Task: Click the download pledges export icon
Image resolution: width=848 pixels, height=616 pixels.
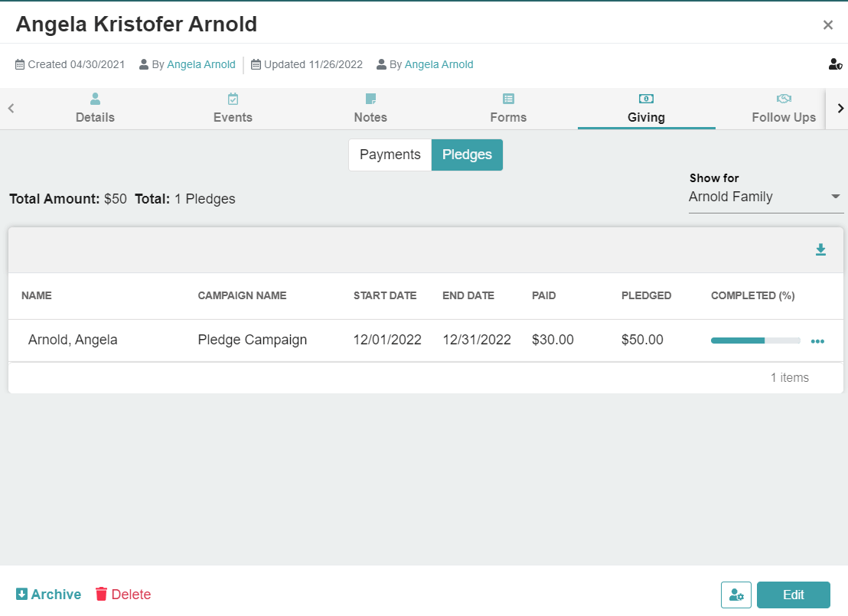Action: point(820,249)
